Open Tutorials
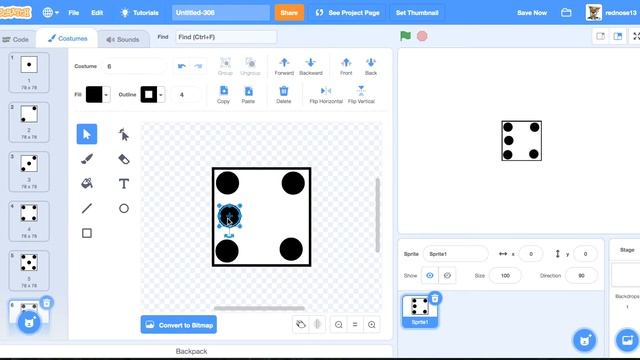This screenshot has width=640, height=360. pyautogui.click(x=140, y=13)
